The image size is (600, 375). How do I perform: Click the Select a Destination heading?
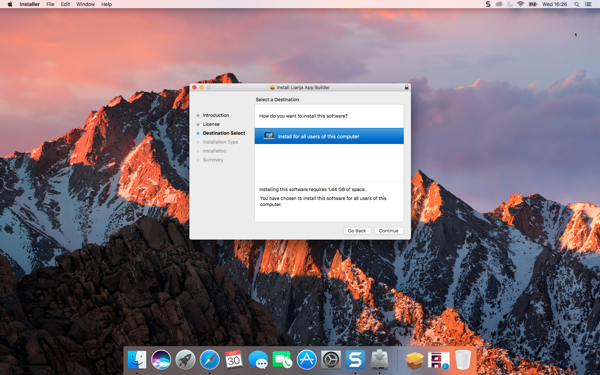pos(277,99)
